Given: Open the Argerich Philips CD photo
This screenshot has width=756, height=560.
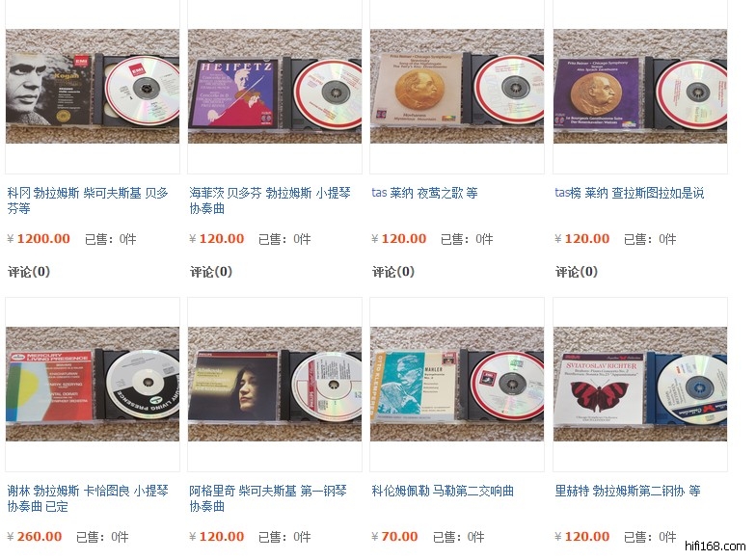Looking at the screenshot, I should pyautogui.click(x=275, y=384).
